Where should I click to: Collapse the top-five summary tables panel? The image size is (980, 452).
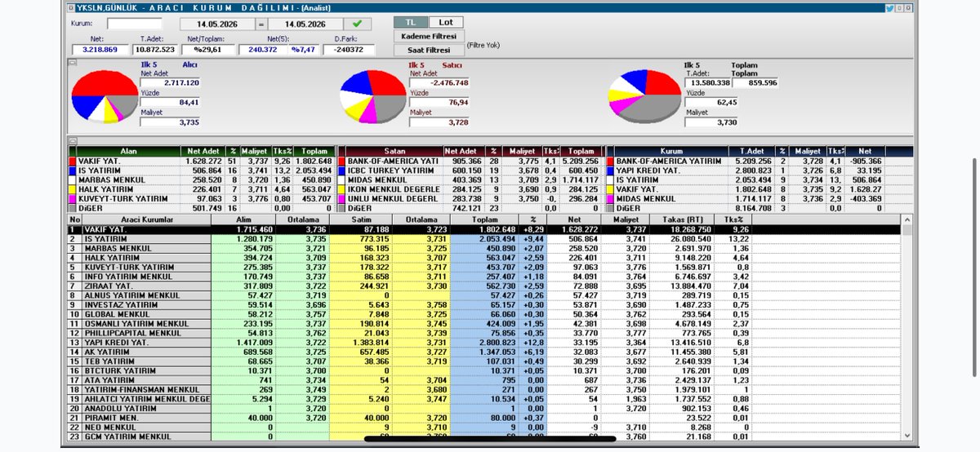pyautogui.click(x=72, y=140)
